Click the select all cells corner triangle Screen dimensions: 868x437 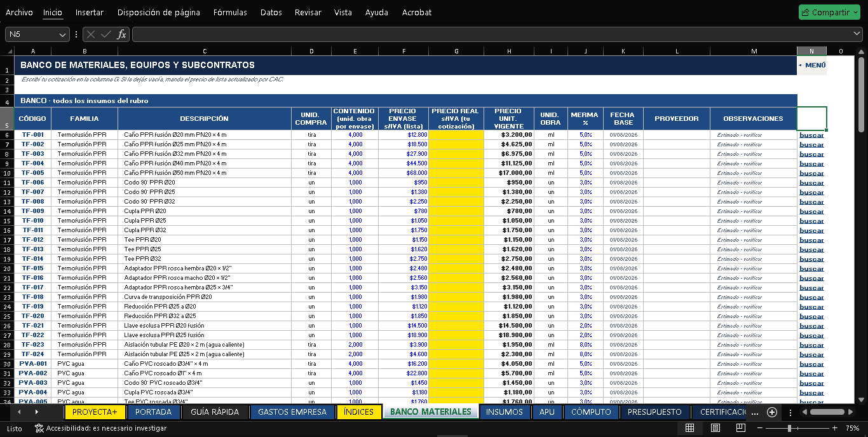click(x=10, y=52)
